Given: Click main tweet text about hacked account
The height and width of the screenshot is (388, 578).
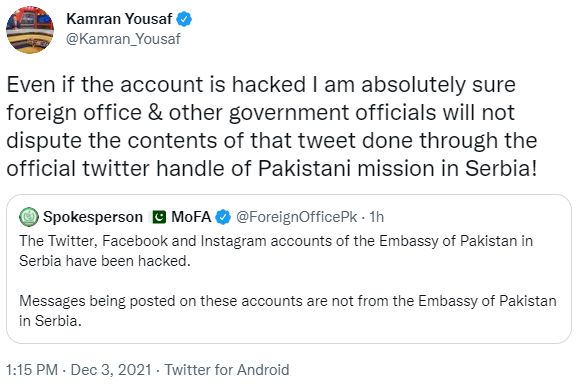Looking at the screenshot, I should (x=272, y=126).
